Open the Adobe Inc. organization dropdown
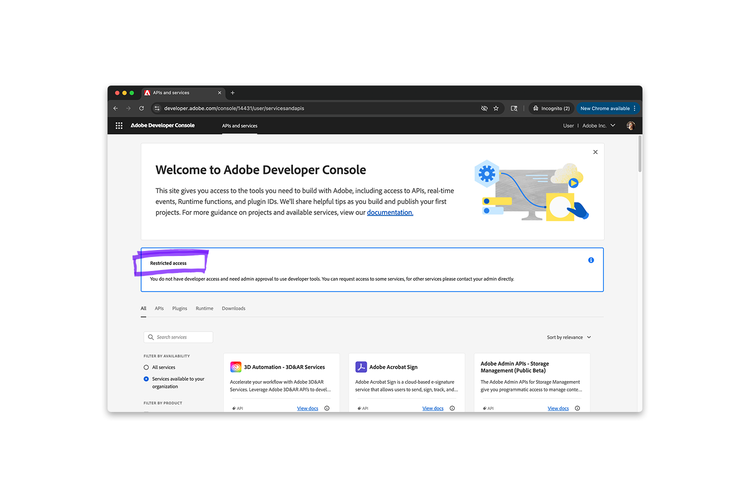750x500 pixels. point(598,125)
